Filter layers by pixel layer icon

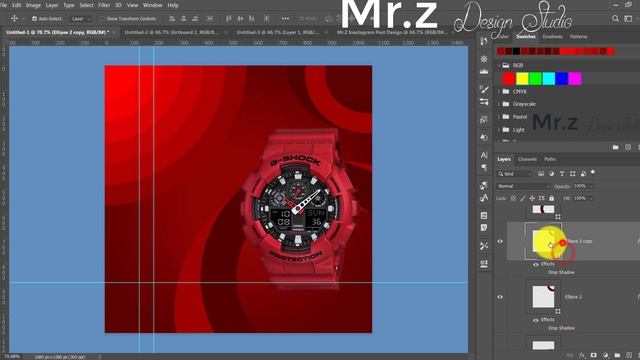tap(541, 174)
